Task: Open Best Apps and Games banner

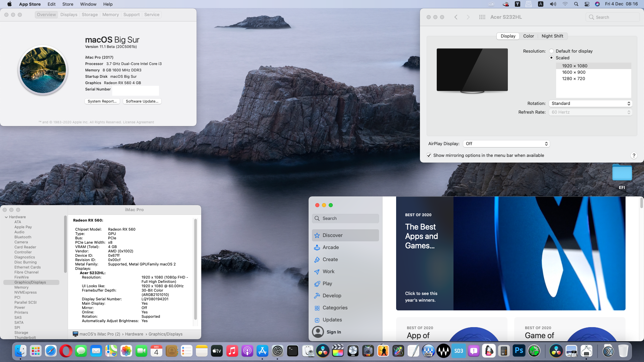Action: [511, 253]
